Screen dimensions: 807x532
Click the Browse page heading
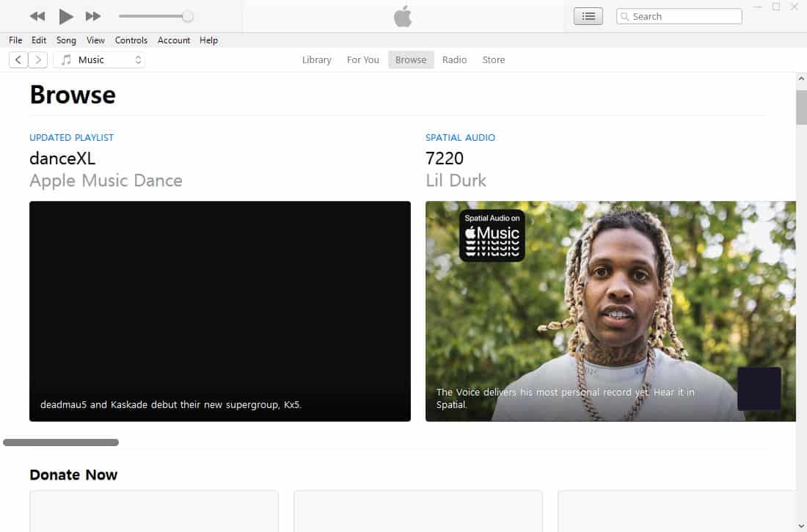click(73, 95)
